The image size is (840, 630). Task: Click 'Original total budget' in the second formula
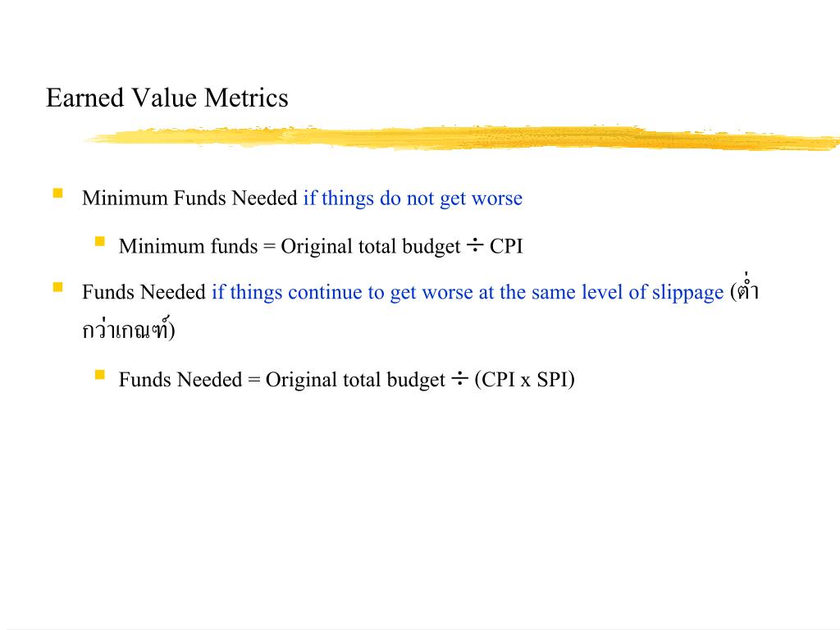[355, 381]
